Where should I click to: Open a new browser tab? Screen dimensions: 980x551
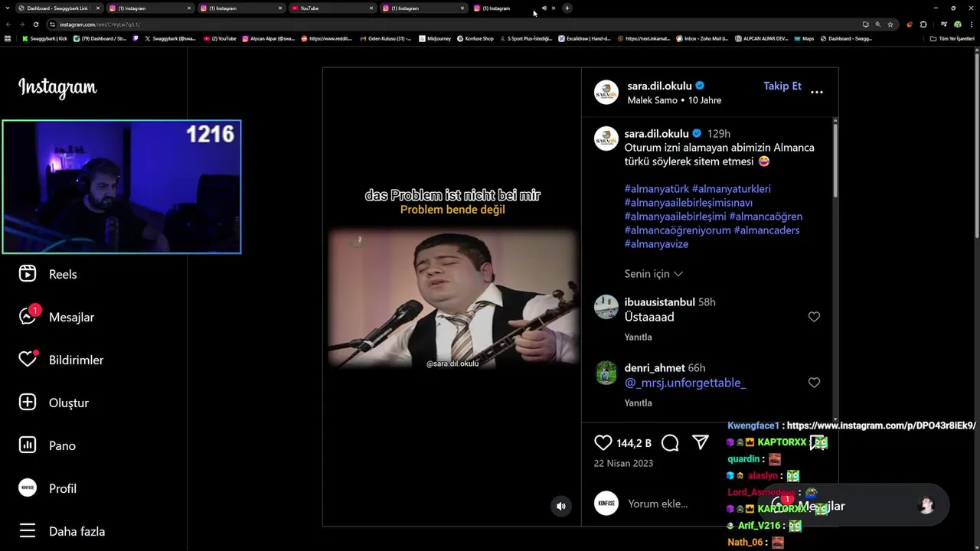[x=567, y=8]
